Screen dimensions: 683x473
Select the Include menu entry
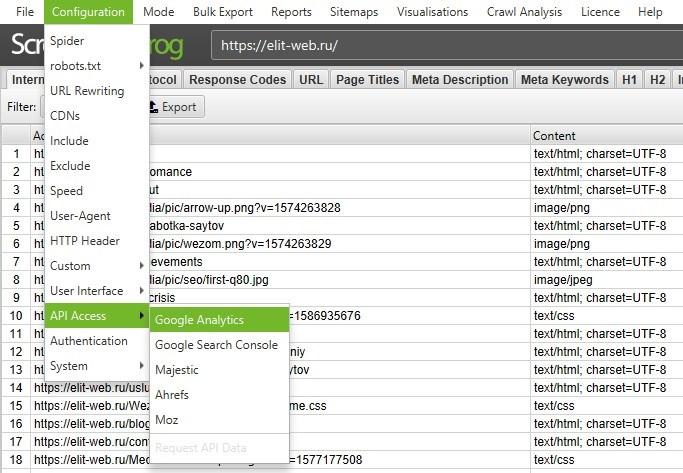(x=97, y=141)
